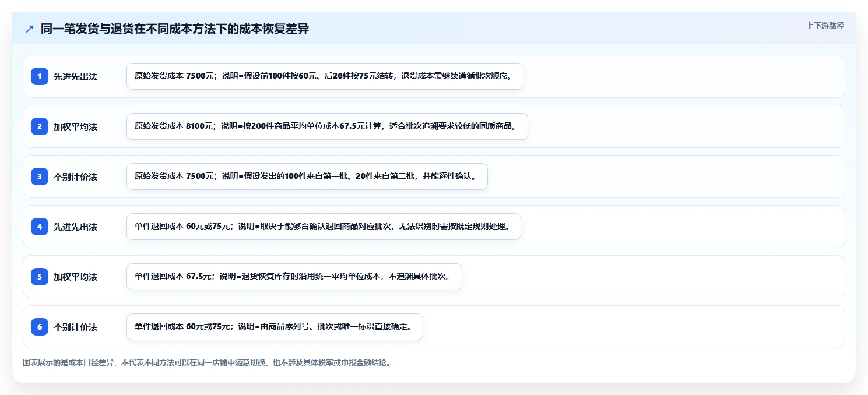The height and width of the screenshot is (395, 868).
Task: Select the number 3 badge
Action: pos(40,177)
